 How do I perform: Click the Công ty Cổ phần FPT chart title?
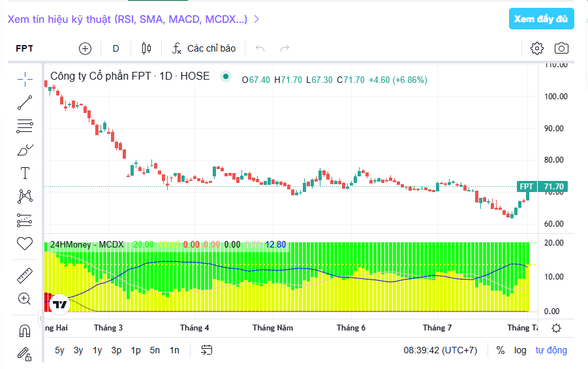[x=130, y=76]
